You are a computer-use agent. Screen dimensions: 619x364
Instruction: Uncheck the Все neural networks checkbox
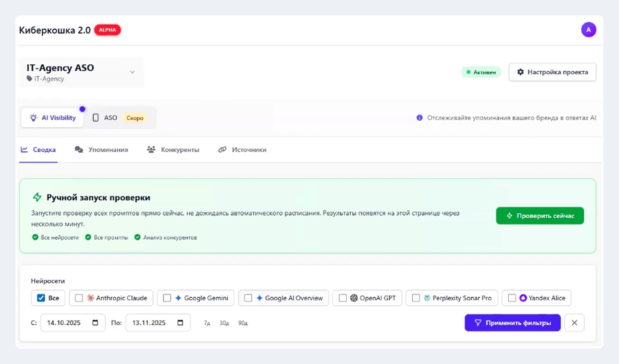pos(41,298)
